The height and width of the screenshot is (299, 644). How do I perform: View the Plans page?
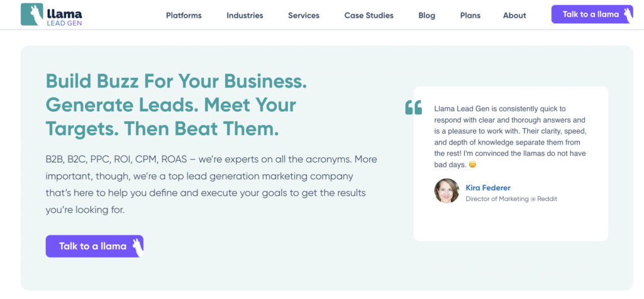(470, 16)
